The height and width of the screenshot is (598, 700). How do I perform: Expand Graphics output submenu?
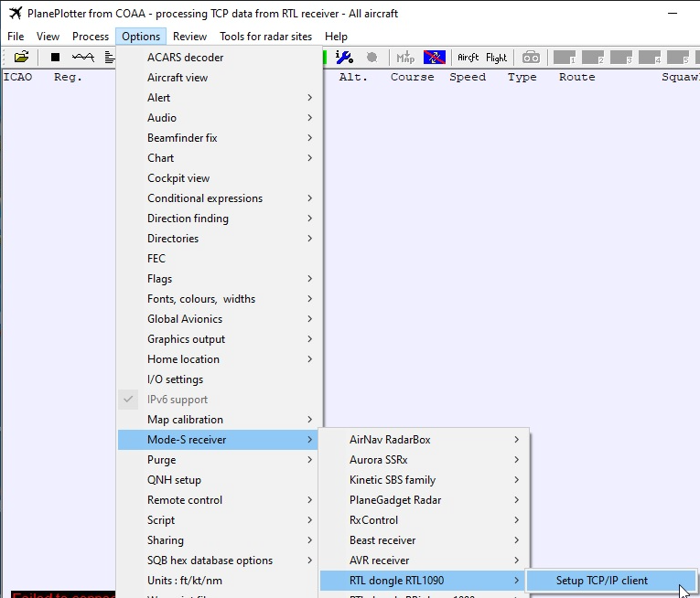[x=220, y=338]
